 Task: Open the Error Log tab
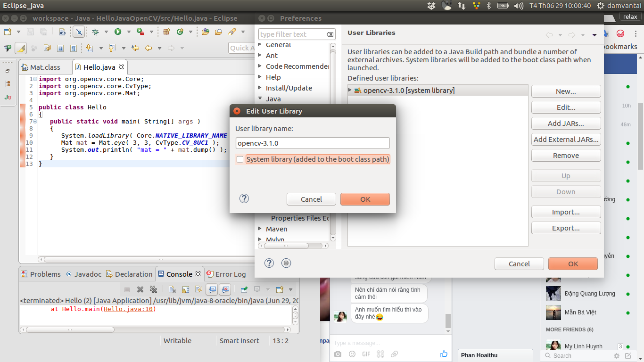click(226, 274)
